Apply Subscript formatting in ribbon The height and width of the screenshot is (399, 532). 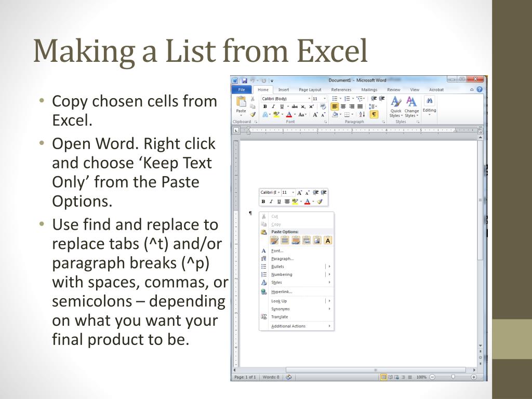pos(303,107)
